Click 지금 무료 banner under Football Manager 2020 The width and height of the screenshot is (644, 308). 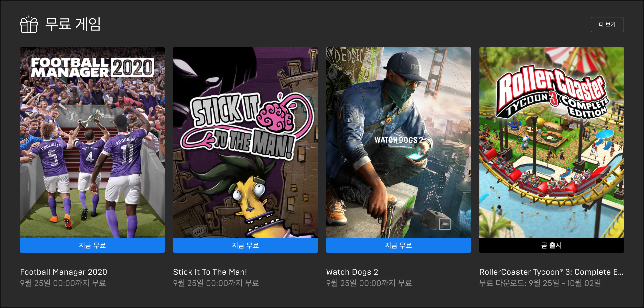pos(92,245)
